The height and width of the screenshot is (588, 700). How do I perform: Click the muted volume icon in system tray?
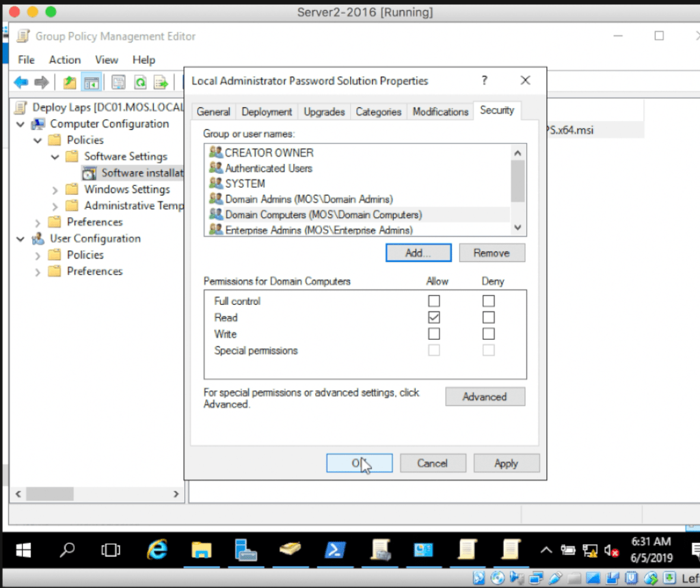[608, 550]
